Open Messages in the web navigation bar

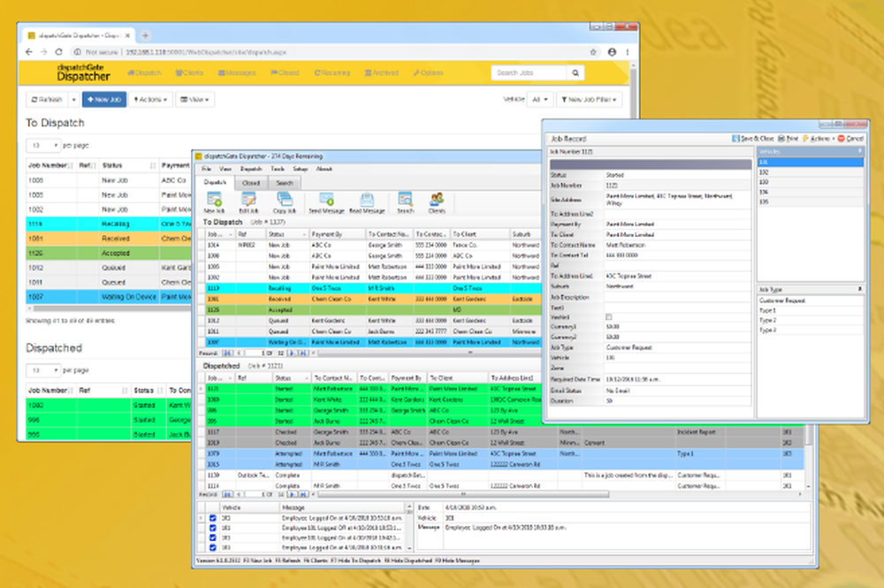tap(237, 73)
